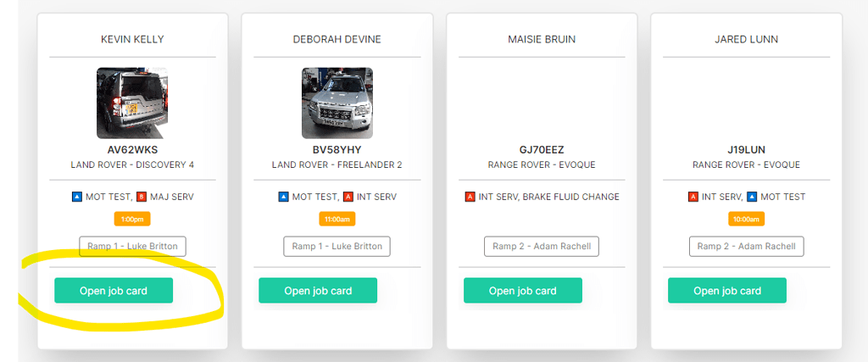Open Jared Lunn's job card

[726, 291]
